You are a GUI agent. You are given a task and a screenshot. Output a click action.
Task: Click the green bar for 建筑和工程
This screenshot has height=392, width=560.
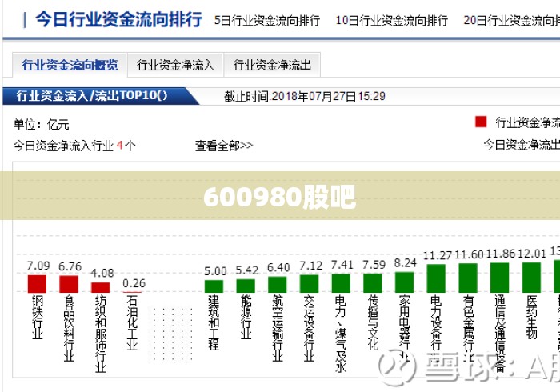click(214, 286)
